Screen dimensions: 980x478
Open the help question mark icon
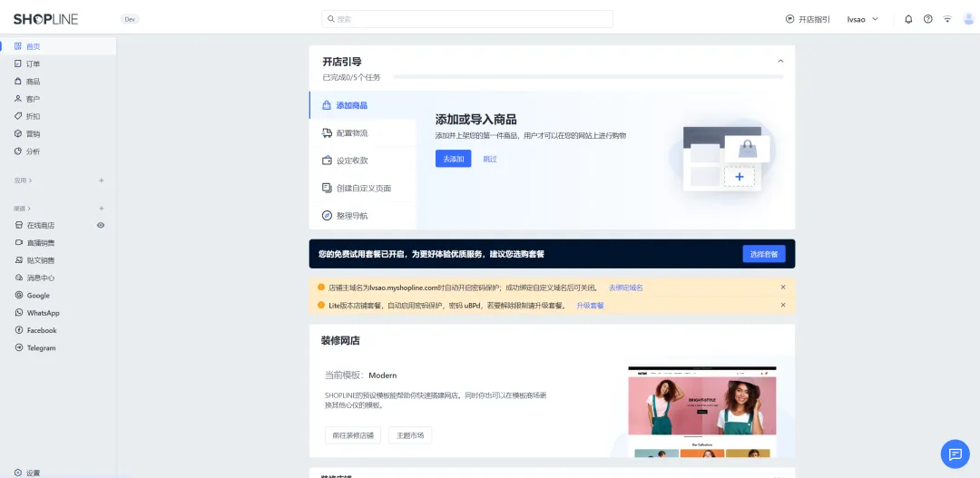927,19
